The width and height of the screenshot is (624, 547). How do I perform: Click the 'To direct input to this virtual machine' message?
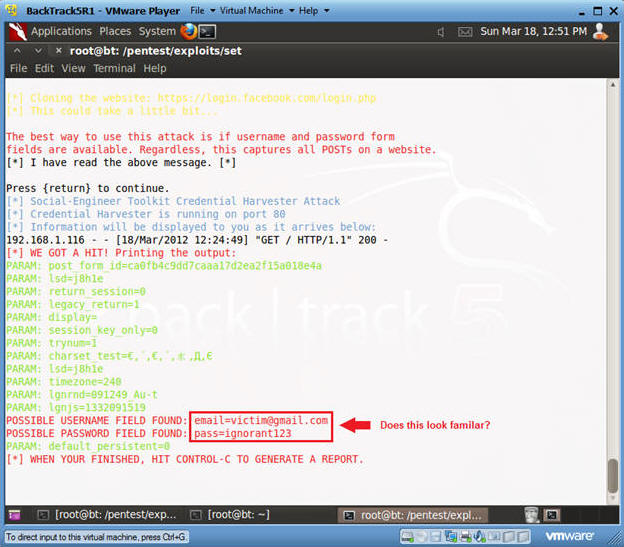96,537
